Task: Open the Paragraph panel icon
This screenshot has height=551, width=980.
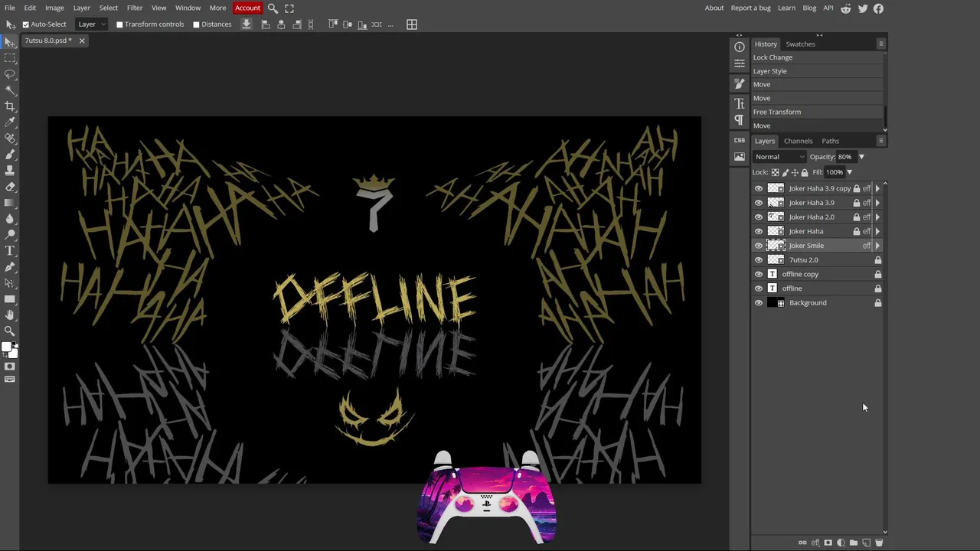Action: click(740, 120)
